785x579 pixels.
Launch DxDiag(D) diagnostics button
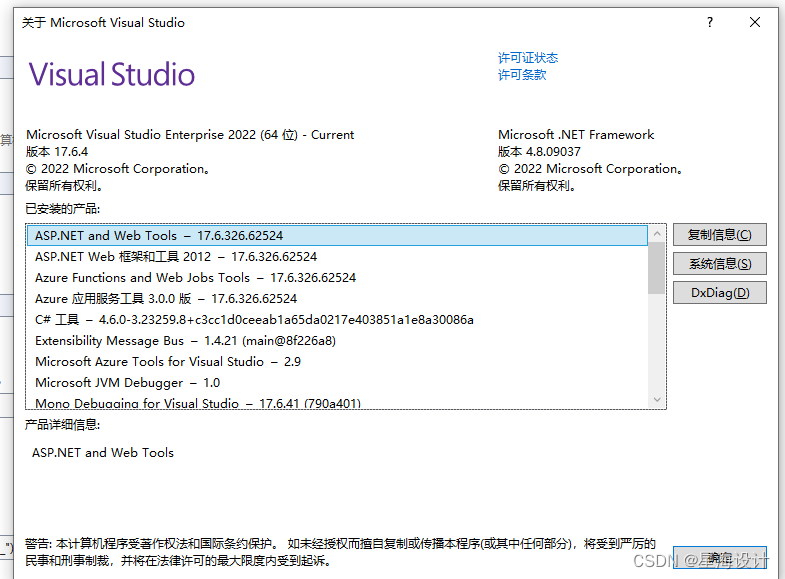tap(719, 293)
